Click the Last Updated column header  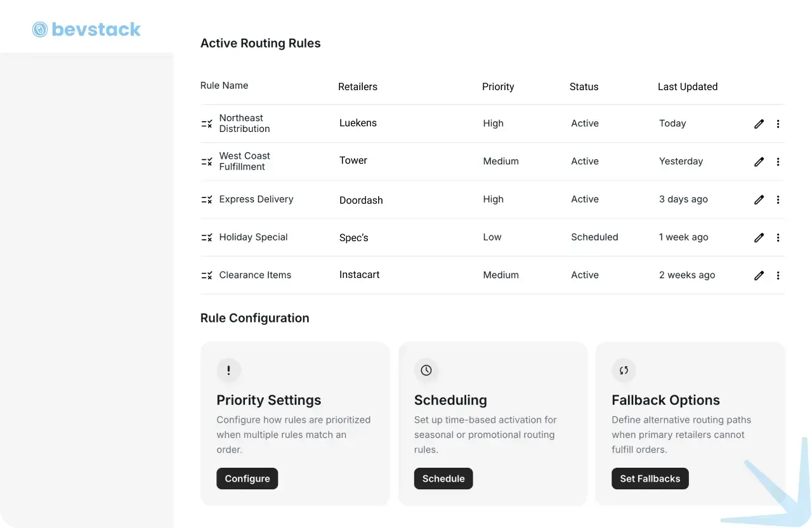point(688,87)
